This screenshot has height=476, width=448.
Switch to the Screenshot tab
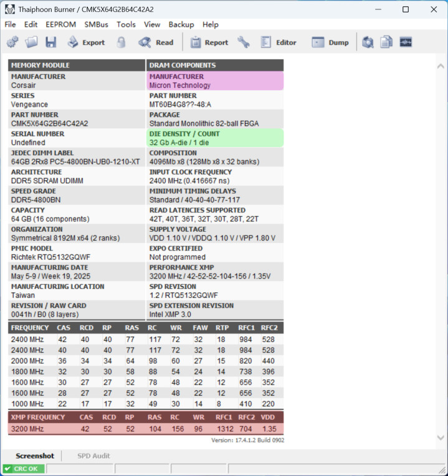(35, 455)
